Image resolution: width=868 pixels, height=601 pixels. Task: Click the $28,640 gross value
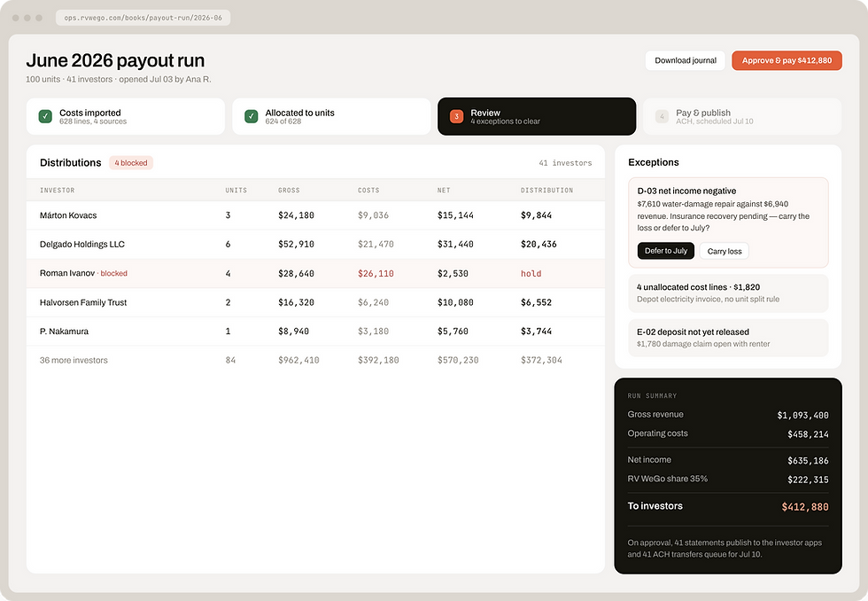click(x=296, y=274)
